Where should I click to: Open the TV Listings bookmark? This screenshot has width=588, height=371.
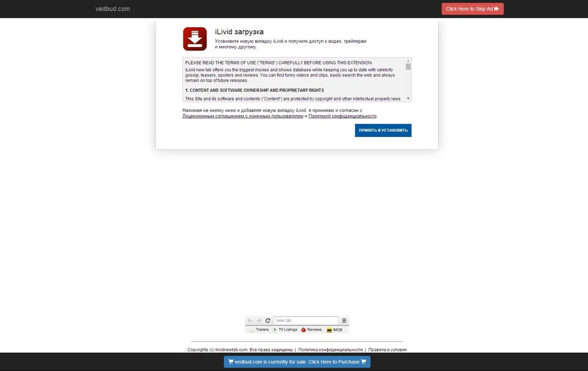(x=285, y=330)
